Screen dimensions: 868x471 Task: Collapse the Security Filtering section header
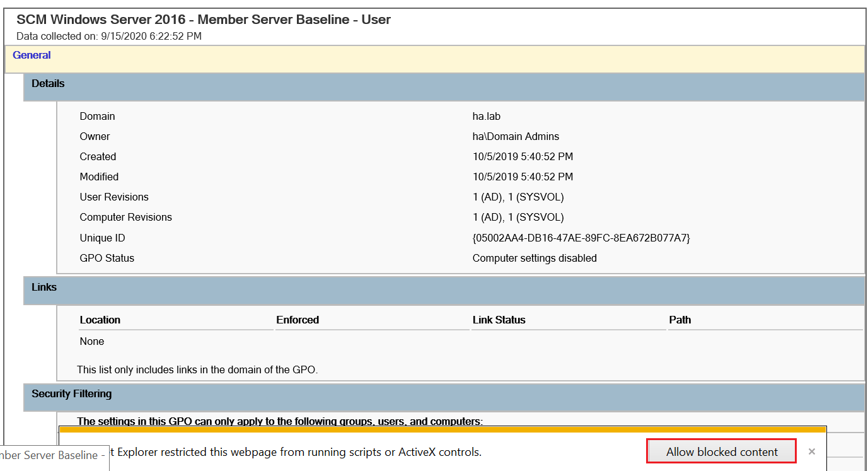[x=71, y=393]
